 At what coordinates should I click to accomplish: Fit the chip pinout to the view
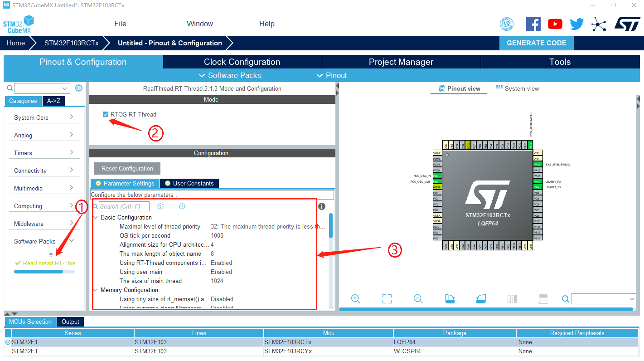point(387,299)
